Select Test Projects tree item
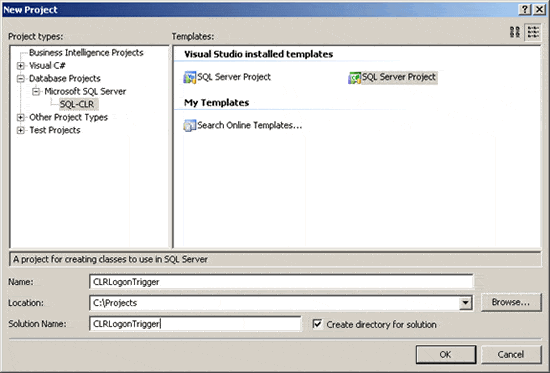Screen dimensions: 550x373 click(55, 130)
